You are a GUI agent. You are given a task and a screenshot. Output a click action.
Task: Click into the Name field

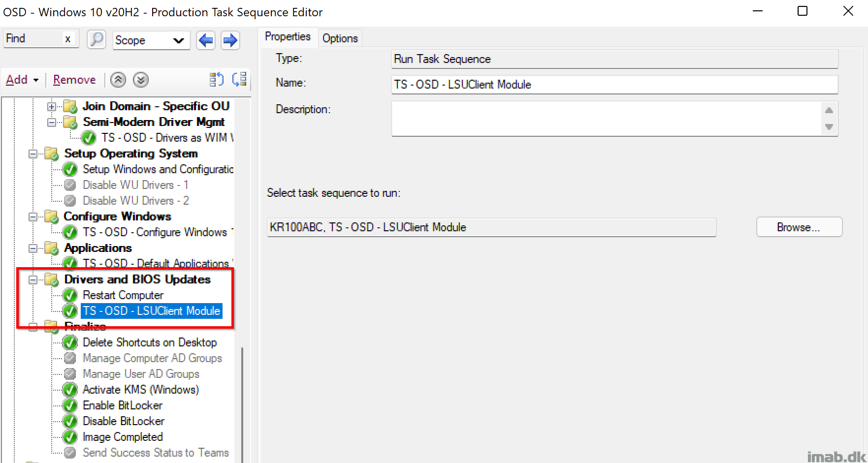tap(614, 85)
